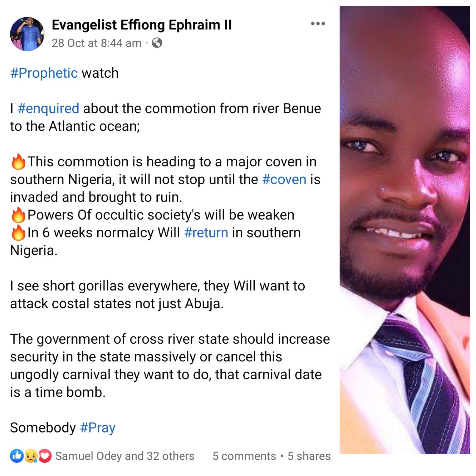Screen dimensions: 476x476
Task: View Samuel Odey and 32 others reactions
Action: [125, 456]
